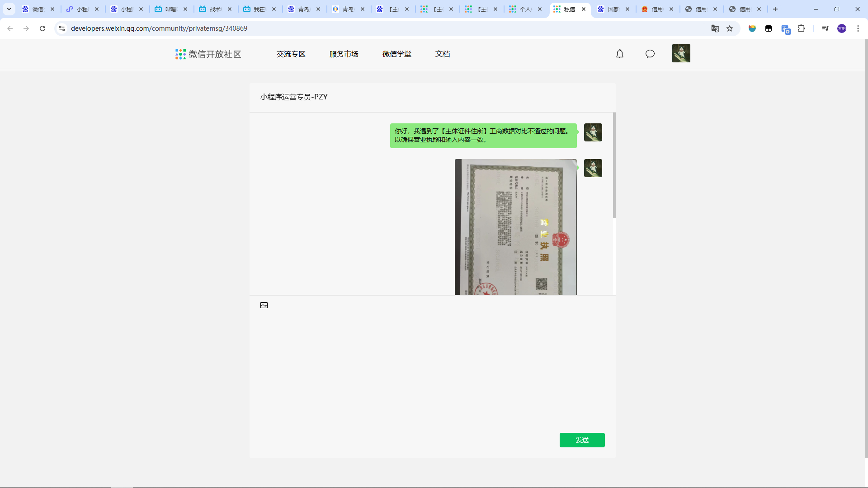Reload the current page
868x488 pixels.
click(42, 28)
